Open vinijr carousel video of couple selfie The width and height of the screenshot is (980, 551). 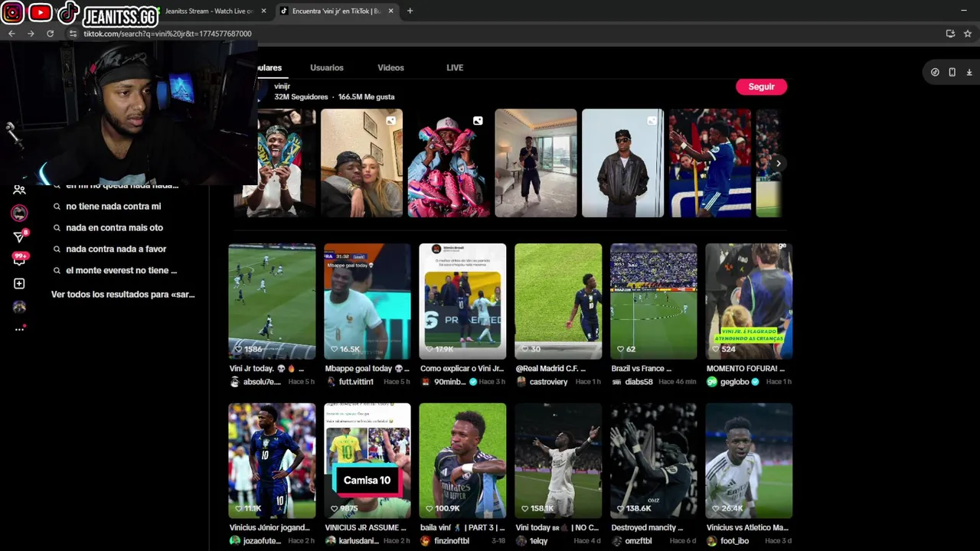tap(361, 163)
